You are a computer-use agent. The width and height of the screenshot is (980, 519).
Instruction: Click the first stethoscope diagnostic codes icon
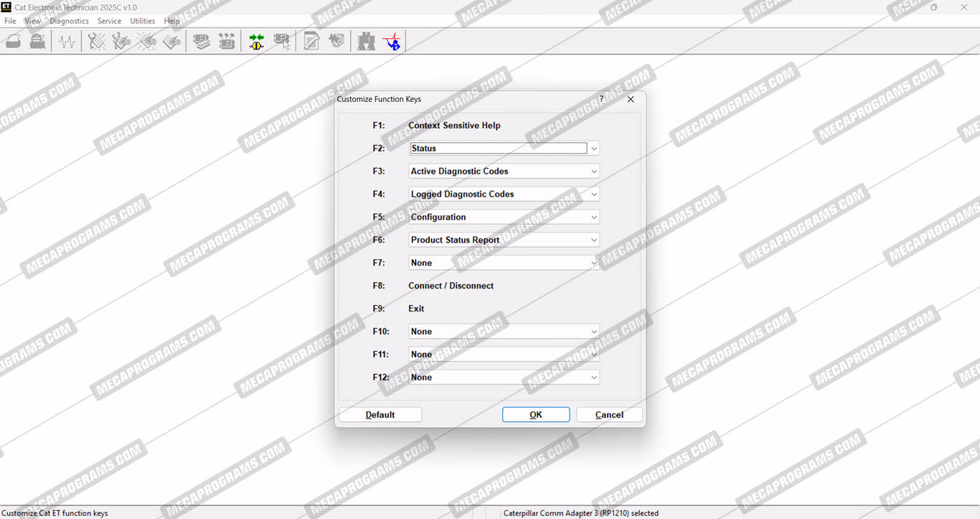(96, 42)
